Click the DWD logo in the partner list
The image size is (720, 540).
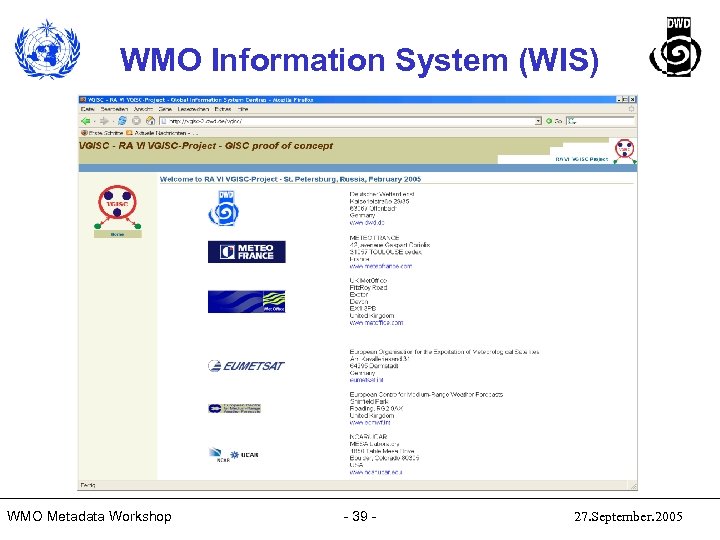coord(224,208)
